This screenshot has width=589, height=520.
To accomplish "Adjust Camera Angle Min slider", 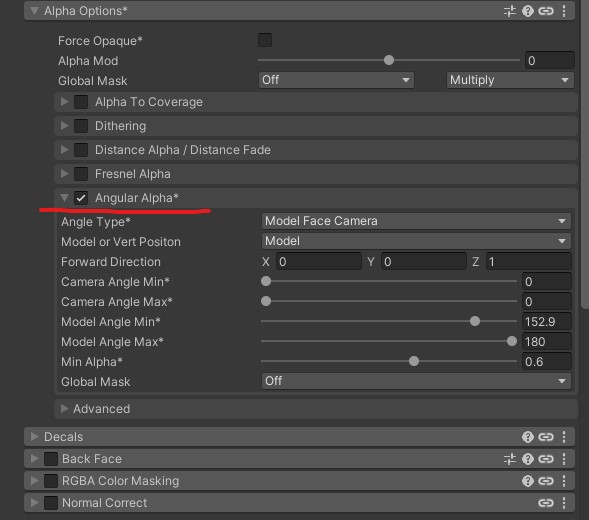I will click(x=389, y=281).
